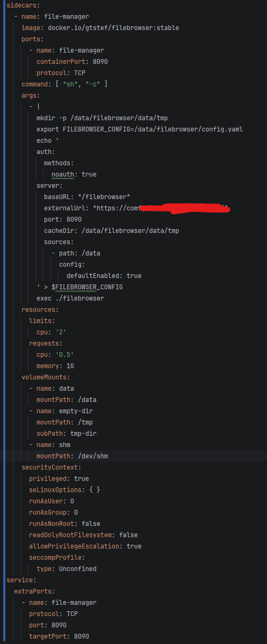The height and width of the screenshot is (644, 267).
Task: Click the 'config:' key under sources
Action: 72,265
